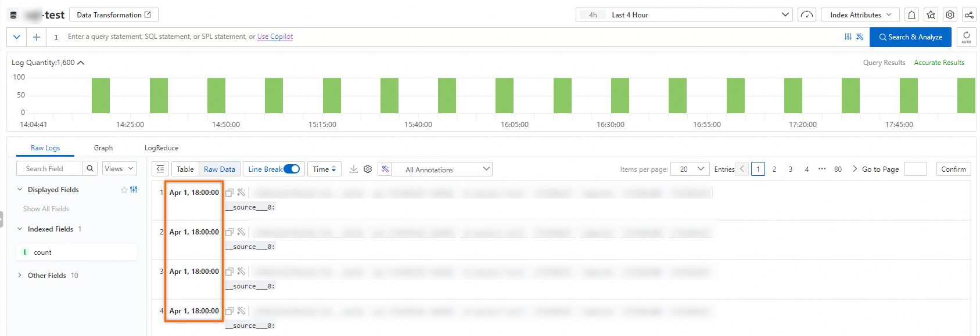Click the auto refresh icon
The width and height of the screenshot is (980, 336).
pos(967,37)
